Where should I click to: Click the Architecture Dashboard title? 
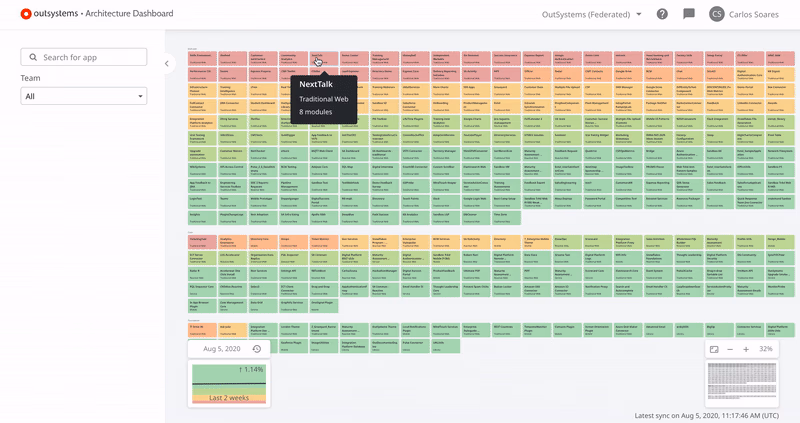129,14
